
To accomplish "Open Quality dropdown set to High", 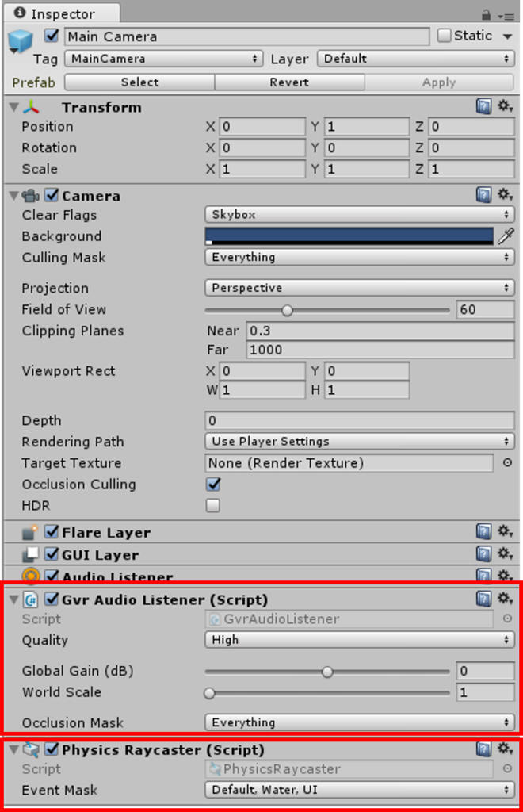I will 360,640.
